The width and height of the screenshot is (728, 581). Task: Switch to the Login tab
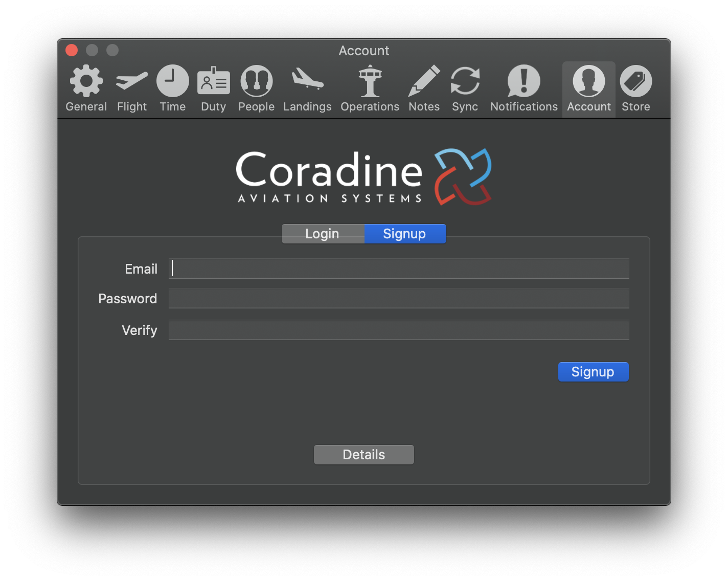point(323,234)
